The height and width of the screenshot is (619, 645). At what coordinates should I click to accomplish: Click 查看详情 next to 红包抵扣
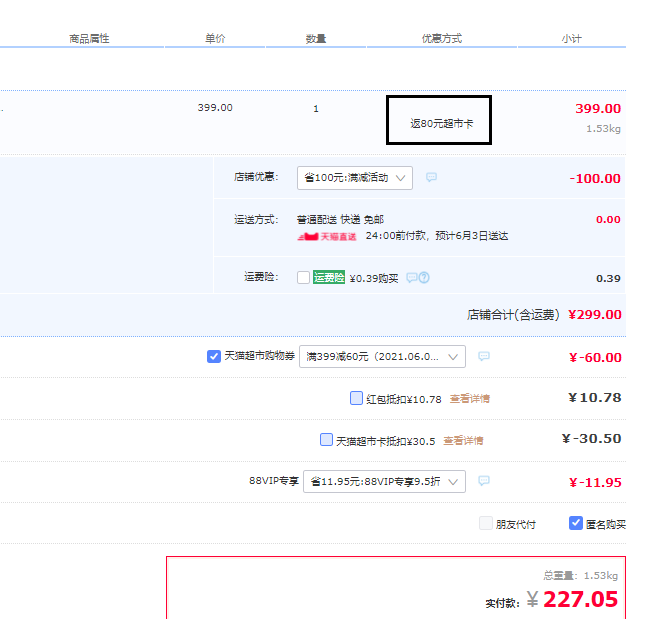[x=470, y=399]
